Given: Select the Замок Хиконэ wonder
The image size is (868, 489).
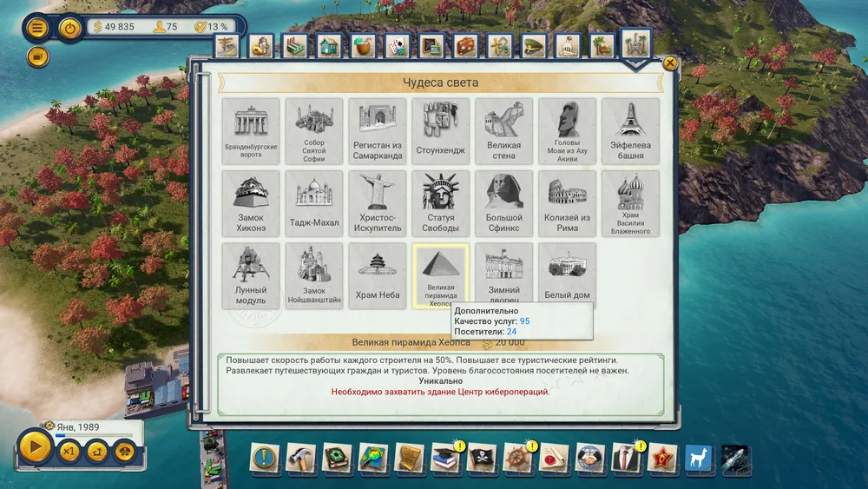Looking at the screenshot, I should [x=251, y=204].
